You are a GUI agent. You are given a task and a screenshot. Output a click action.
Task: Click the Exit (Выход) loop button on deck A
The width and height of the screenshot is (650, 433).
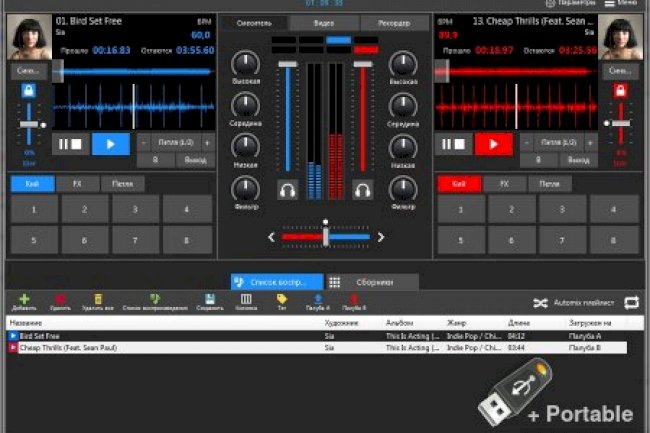click(195, 160)
